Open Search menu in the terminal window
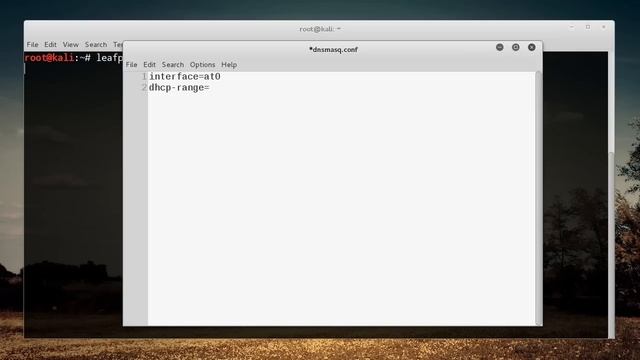The height and width of the screenshot is (360, 640). [96, 44]
